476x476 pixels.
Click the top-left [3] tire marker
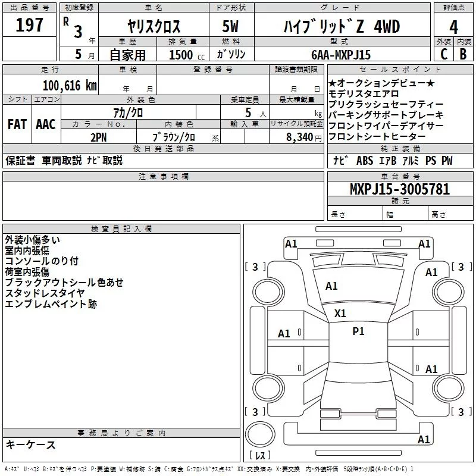coord(255,267)
